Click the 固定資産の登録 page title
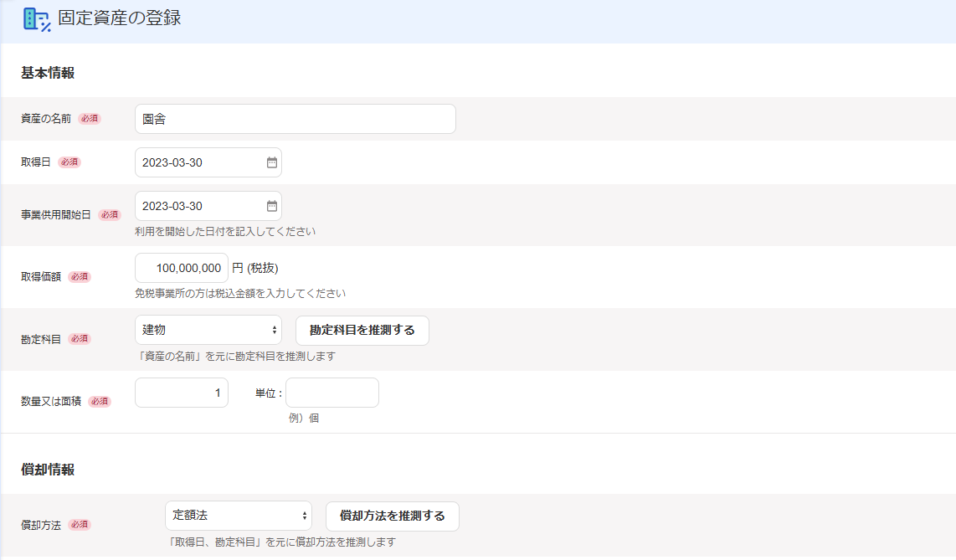 click(120, 18)
